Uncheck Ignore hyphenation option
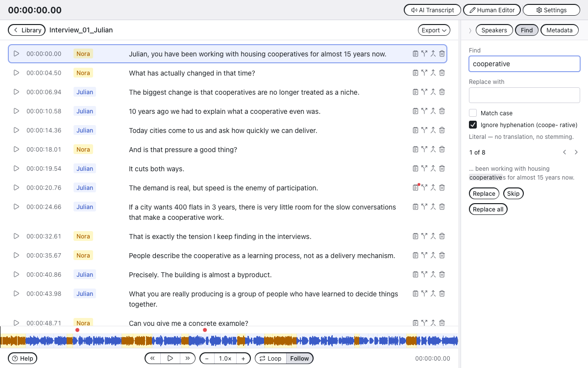Image resolution: width=588 pixels, height=368 pixels. [x=473, y=125]
